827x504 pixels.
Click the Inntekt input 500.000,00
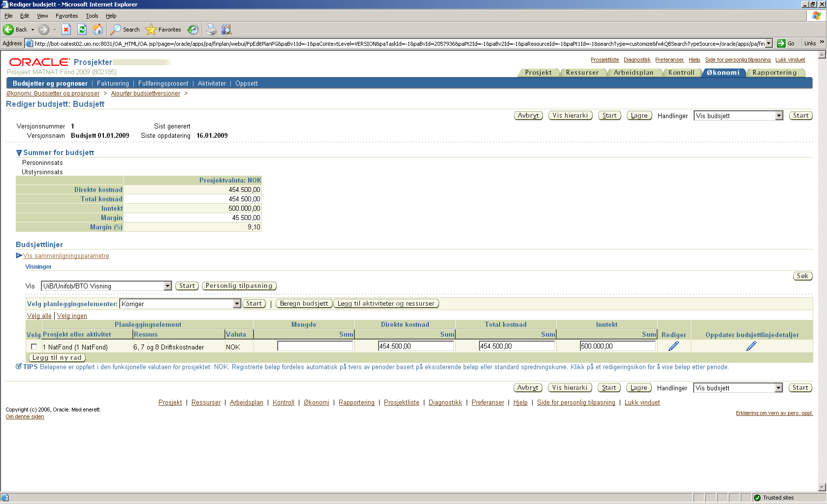(x=618, y=346)
